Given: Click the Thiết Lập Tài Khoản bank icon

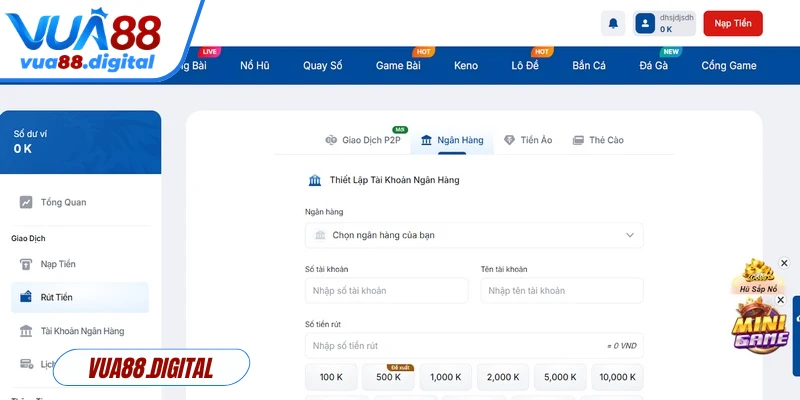Looking at the screenshot, I should point(315,180).
